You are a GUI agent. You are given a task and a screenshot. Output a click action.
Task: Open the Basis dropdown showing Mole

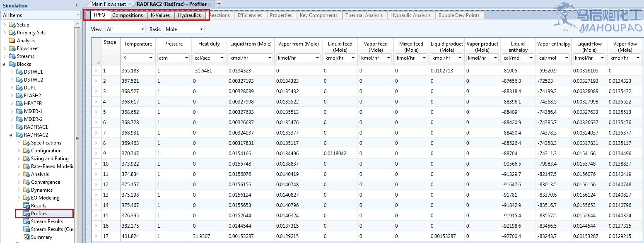click(x=184, y=29)
